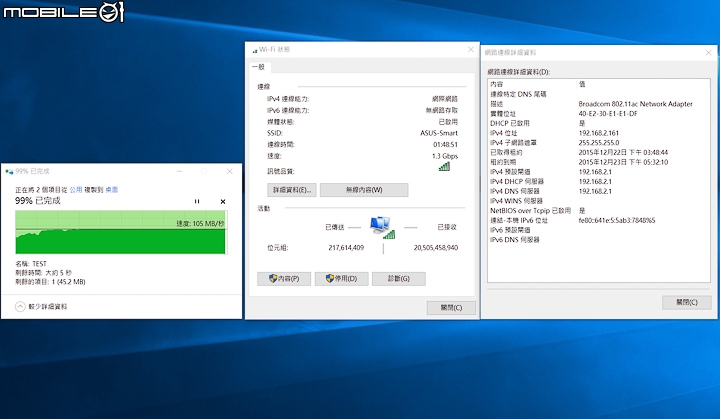Screen dimensions: 720x419
Task: Open 詳細資料(E) details button
Action: pos(292,190)
